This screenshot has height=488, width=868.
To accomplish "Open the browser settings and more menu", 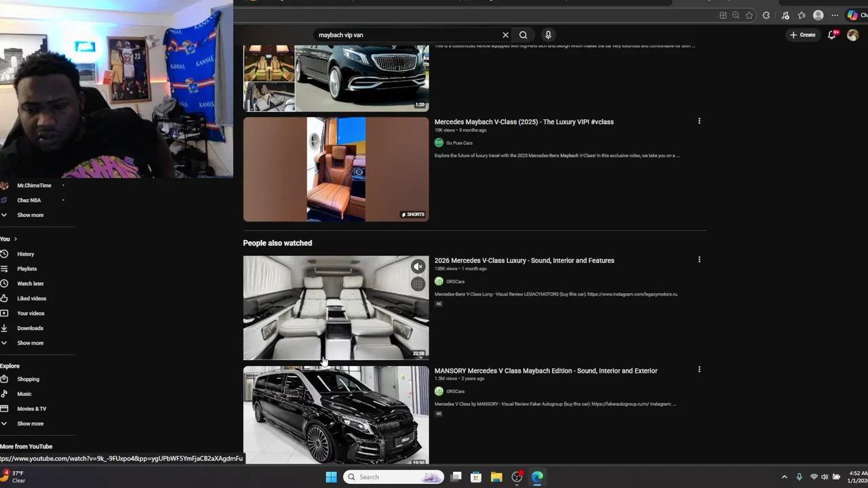I will (835, 16).
